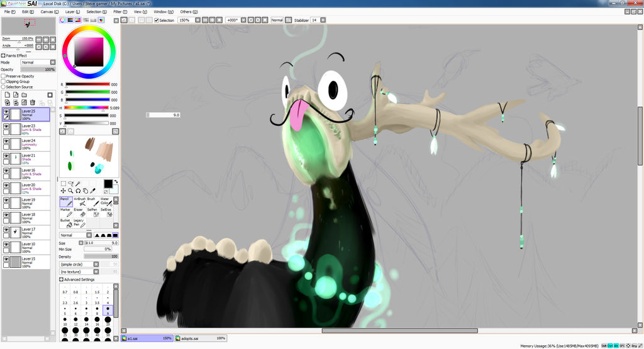Viewport: 644px width, 349px height.
Task: Show the HSV sliders panel
Action: [x=77, y=20]
